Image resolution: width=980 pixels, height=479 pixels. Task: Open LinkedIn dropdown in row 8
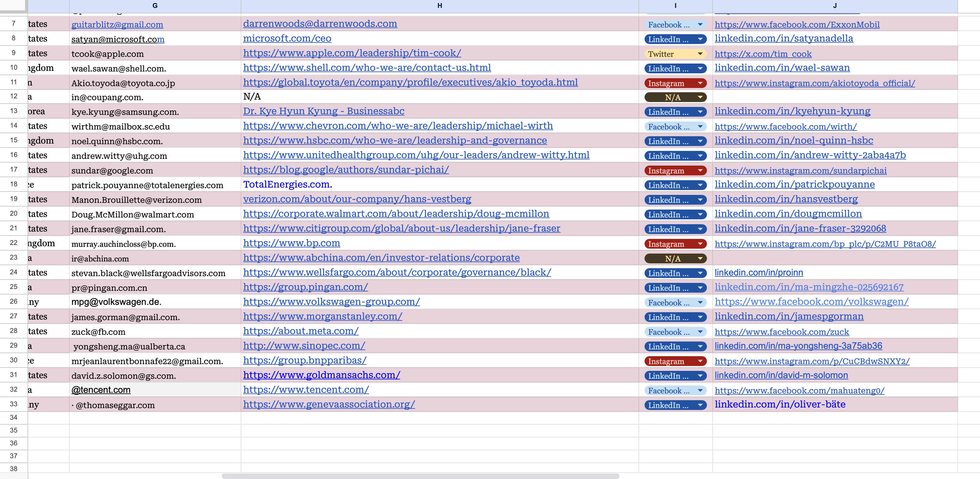coord(700,39)
